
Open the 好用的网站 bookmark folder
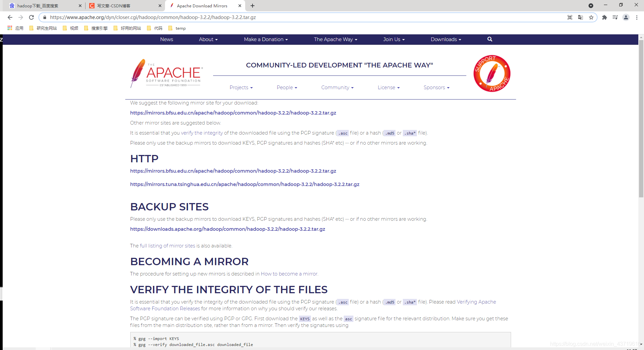tap(127, 28)
